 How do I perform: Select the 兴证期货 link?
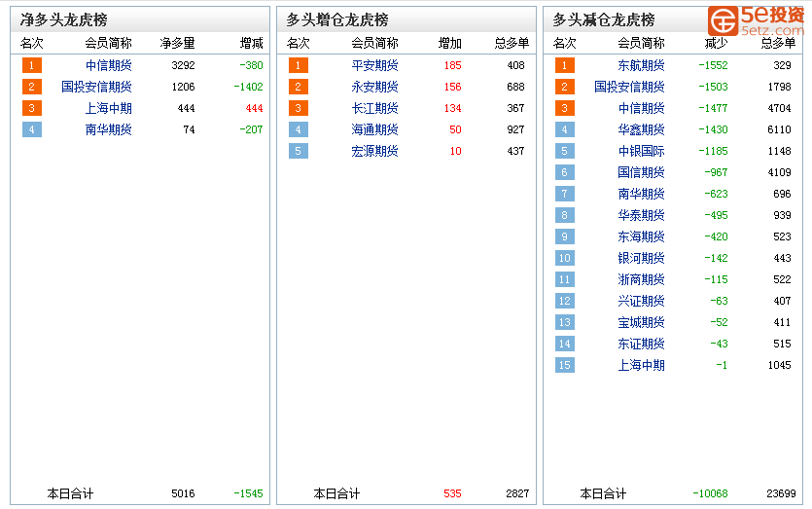click(641, 301)
